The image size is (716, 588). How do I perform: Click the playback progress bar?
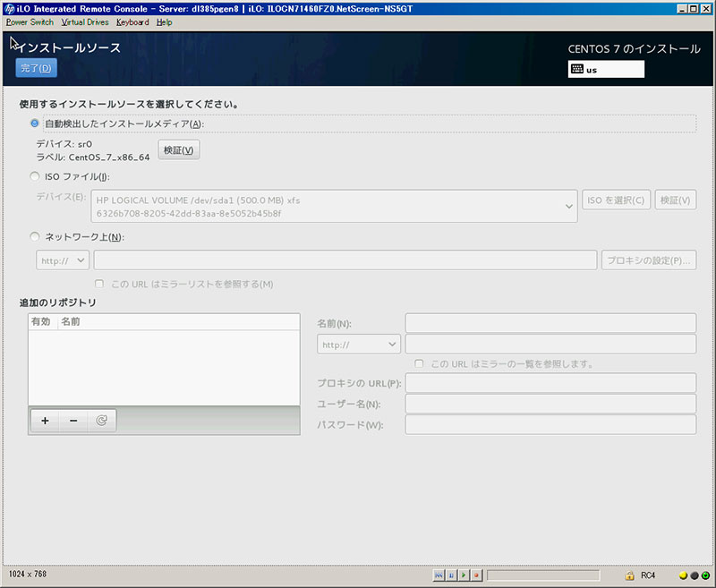coord(543,575)
